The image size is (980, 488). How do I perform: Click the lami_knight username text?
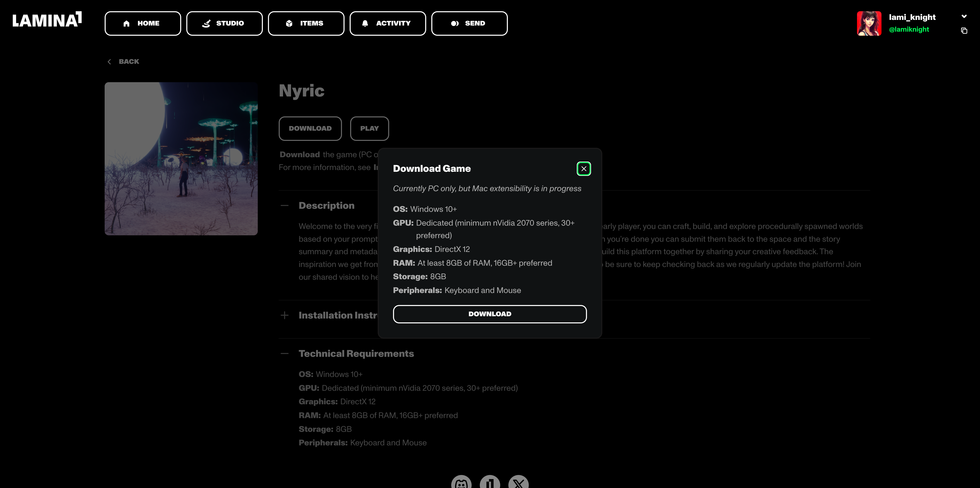point(912,17)
